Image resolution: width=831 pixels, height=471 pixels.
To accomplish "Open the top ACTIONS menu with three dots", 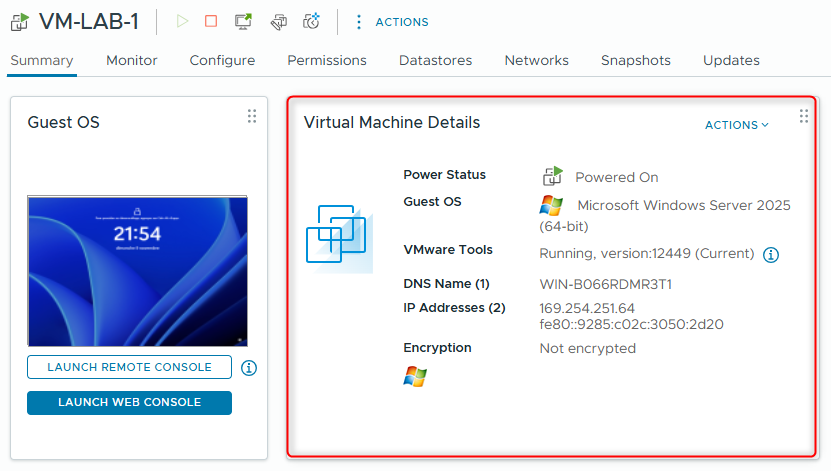I will click(393, 22).
